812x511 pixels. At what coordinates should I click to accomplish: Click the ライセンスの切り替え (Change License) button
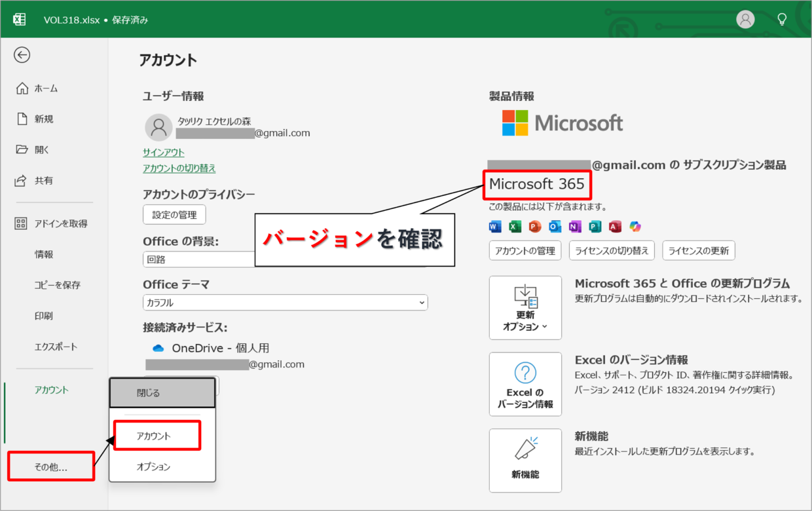612,250
